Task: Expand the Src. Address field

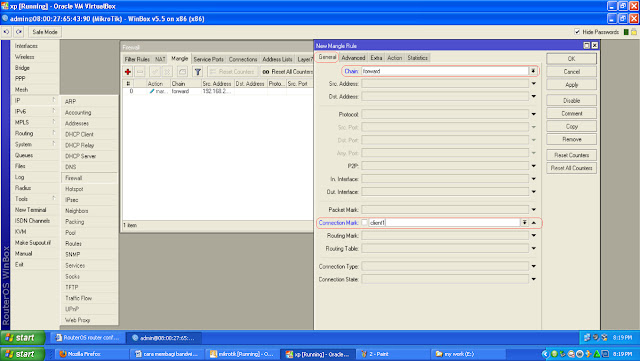Action: pos(533,84)
